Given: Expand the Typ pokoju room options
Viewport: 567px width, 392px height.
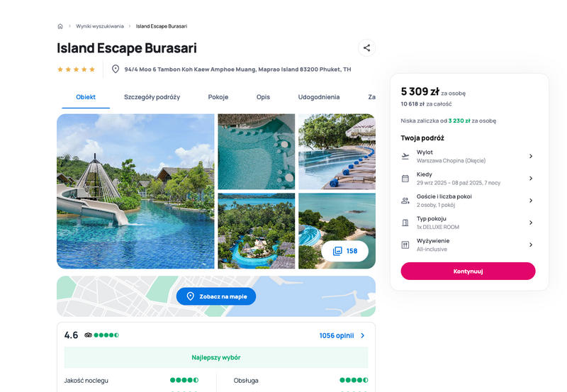Looking at the screenshot, I should click(531, 223).
